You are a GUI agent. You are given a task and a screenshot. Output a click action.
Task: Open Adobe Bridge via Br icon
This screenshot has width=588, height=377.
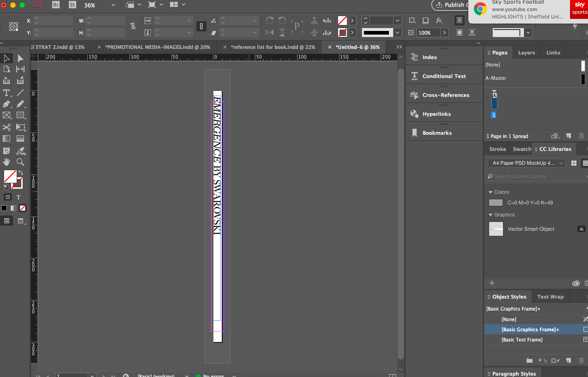[x=56, y=5]
